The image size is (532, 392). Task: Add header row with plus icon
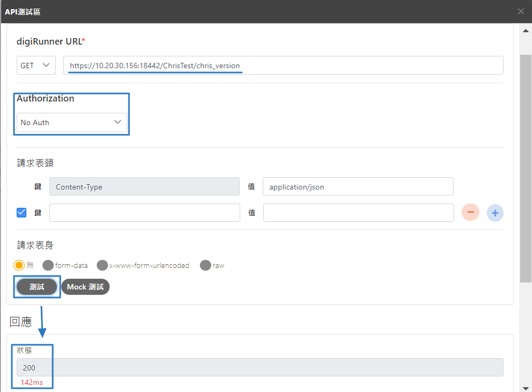495,213
